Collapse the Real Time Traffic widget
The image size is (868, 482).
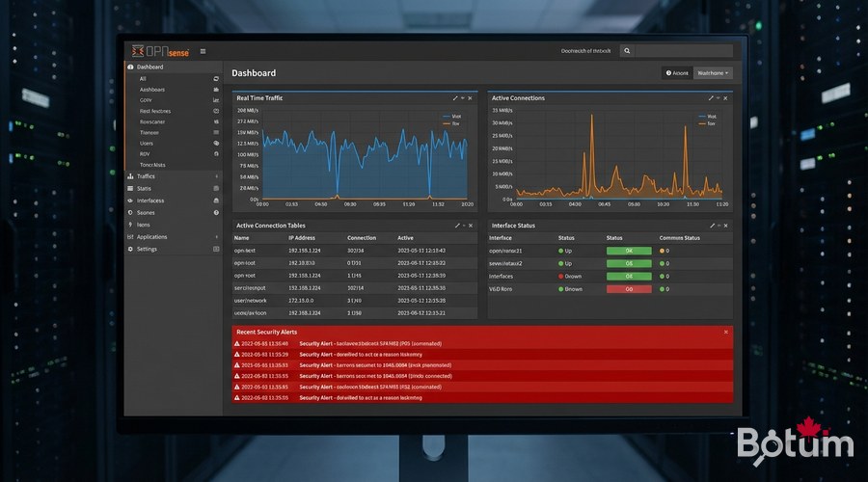coord(463,98)
